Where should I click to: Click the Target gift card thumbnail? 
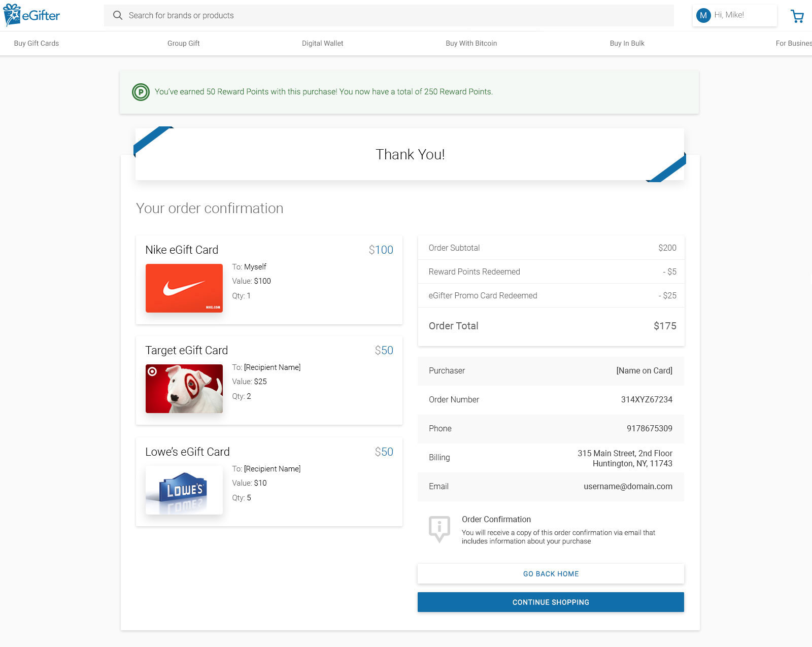tap(184, 389)
